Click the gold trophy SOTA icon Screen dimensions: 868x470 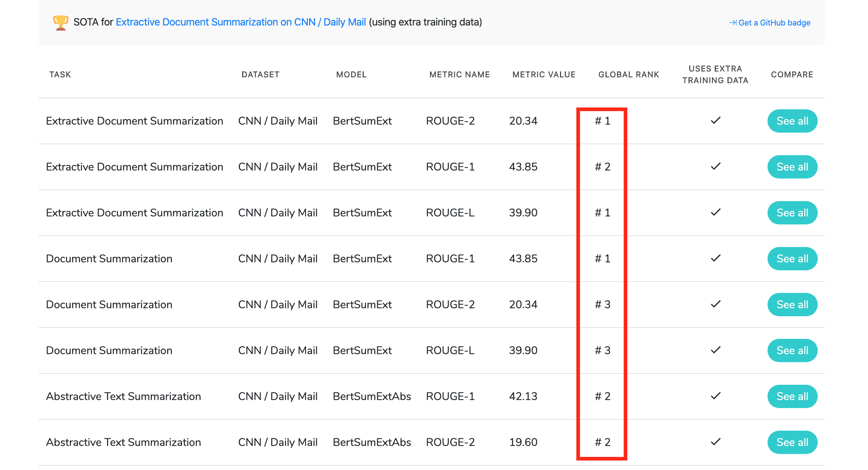click(x=60, y=23)
